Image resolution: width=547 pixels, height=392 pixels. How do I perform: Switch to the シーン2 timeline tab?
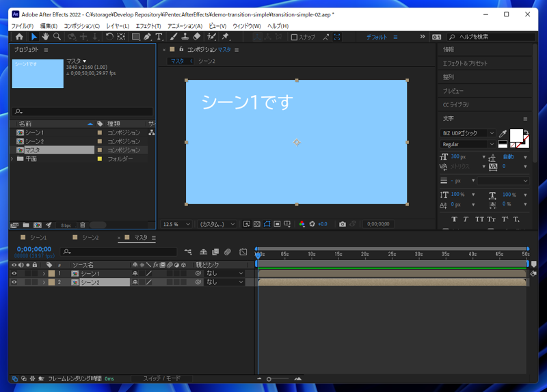[90, 238]
